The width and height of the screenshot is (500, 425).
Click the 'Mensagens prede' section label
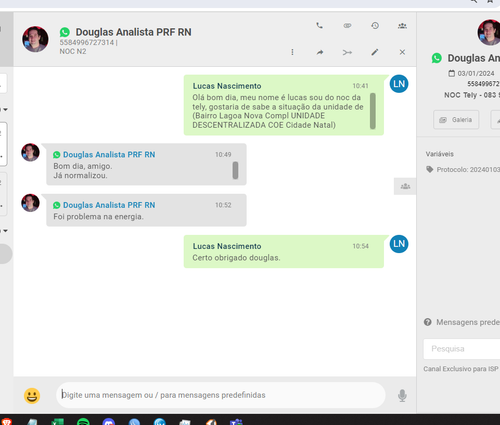(468, 322)
